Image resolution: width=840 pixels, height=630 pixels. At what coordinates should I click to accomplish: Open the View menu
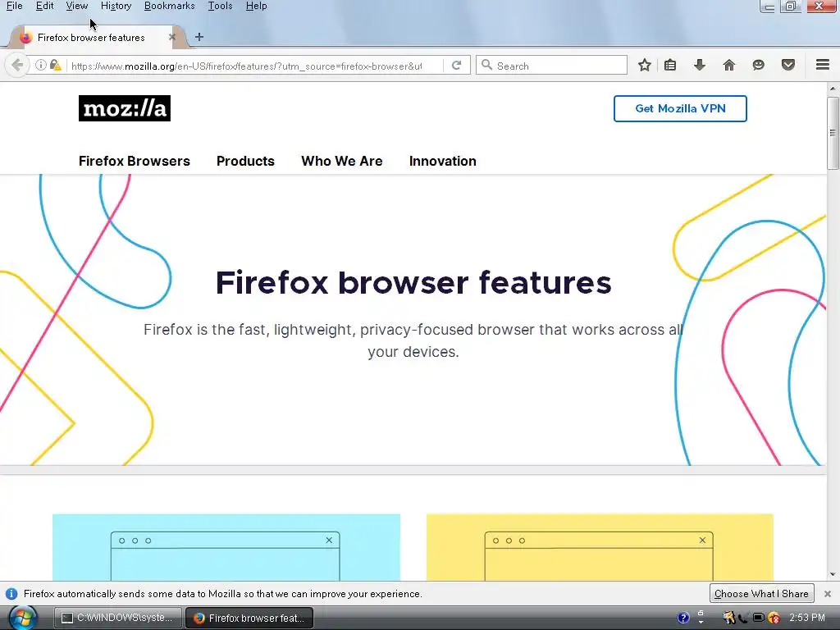coord(76,6)
